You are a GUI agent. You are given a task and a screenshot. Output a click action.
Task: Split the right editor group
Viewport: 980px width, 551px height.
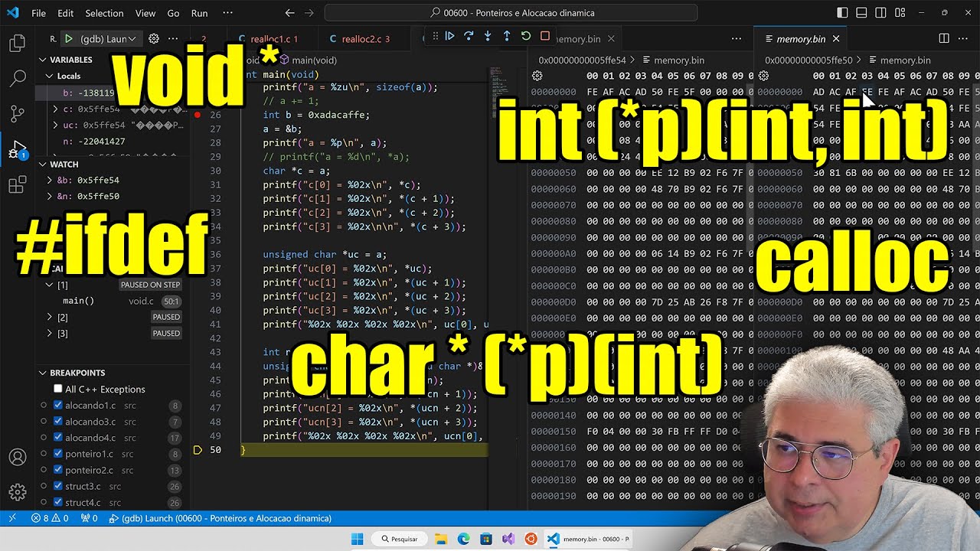coord(944,38)
